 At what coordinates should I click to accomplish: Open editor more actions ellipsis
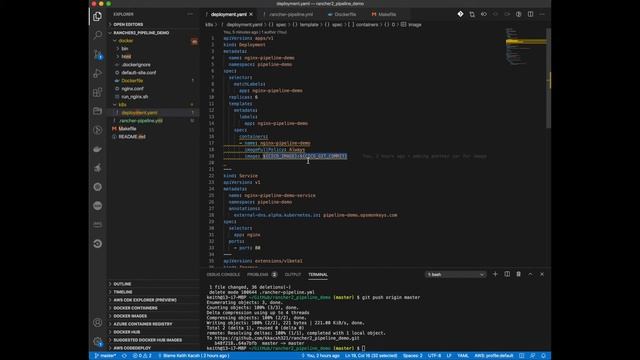click(x=542, y=14)
